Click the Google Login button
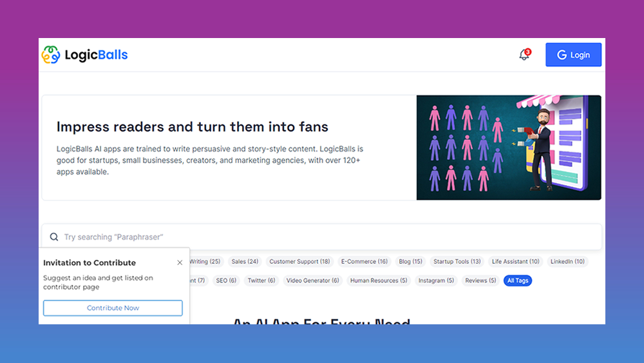Viewport: 644px width, 363px height. [x=573, y=55]
